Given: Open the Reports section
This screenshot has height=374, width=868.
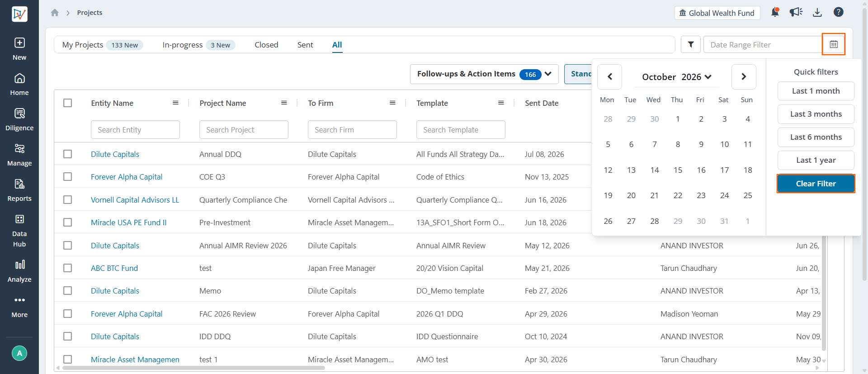Looking at the screenshot, I should [x=19, y=190].
